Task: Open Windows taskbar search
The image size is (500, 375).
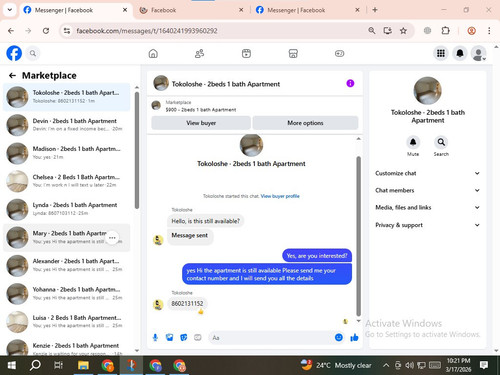Action: [35, 365]
